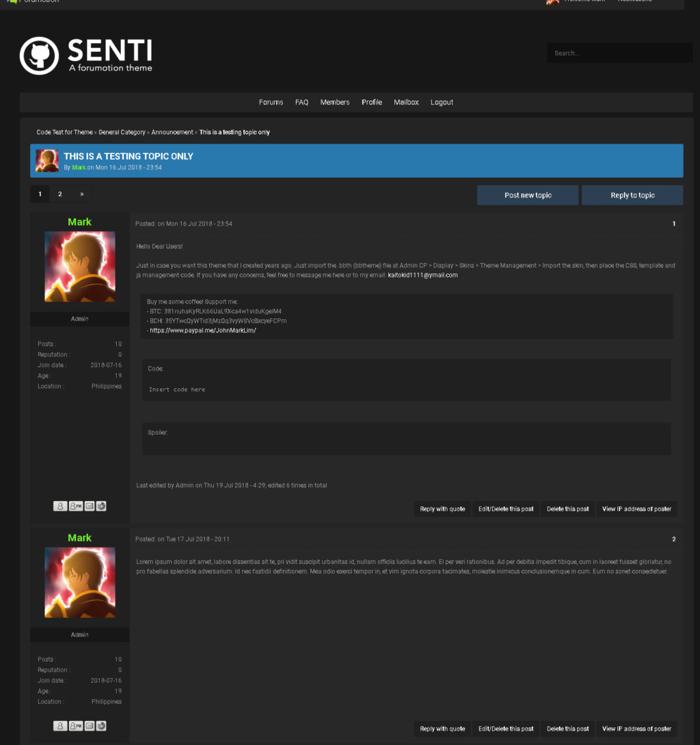Click Join date 2018-07-16 in second post
The image size is (700, 745).
[80, 680]
